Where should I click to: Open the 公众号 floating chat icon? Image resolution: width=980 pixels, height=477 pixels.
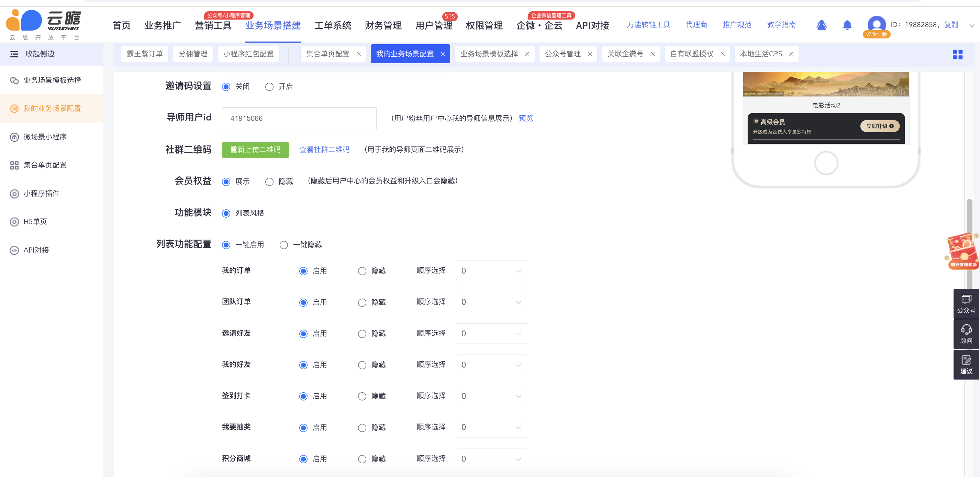point(966,303)
